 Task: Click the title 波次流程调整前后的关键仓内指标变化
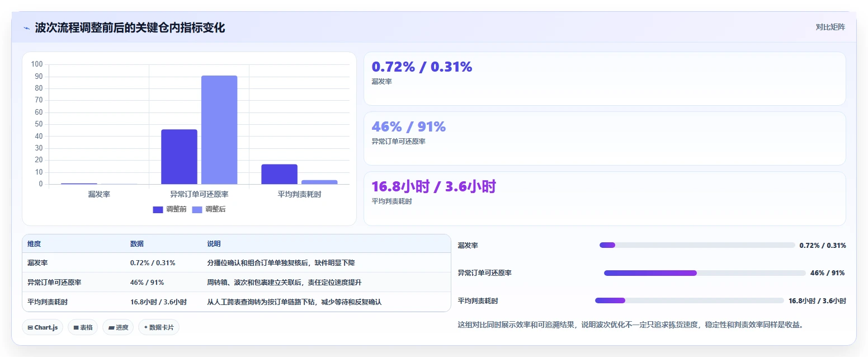[x=130, y=28]
